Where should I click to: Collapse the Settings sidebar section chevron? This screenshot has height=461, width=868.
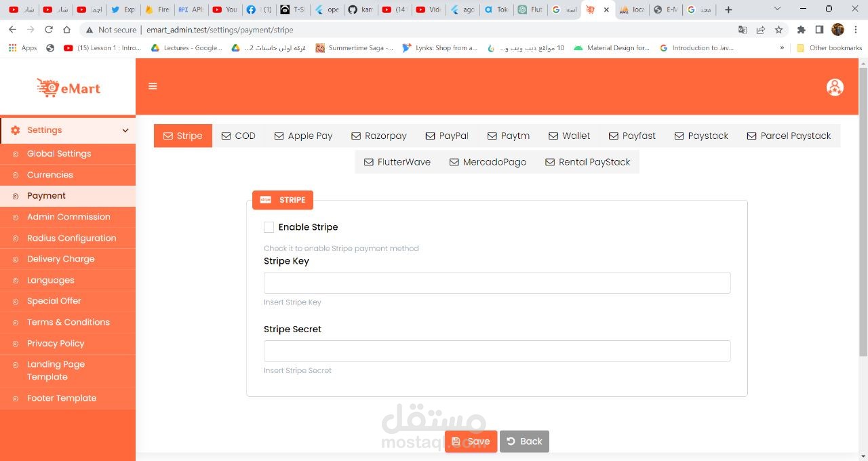pos(125,131)
